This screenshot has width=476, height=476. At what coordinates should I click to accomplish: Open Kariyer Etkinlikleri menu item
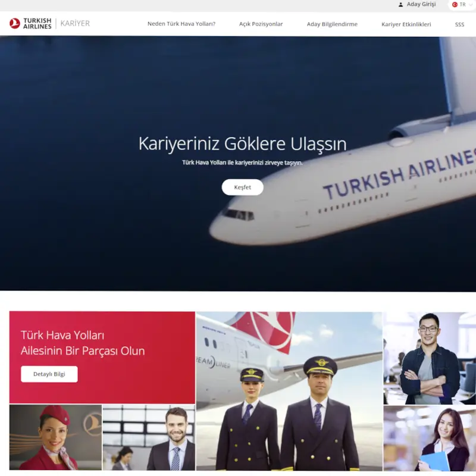pos(406,24)
